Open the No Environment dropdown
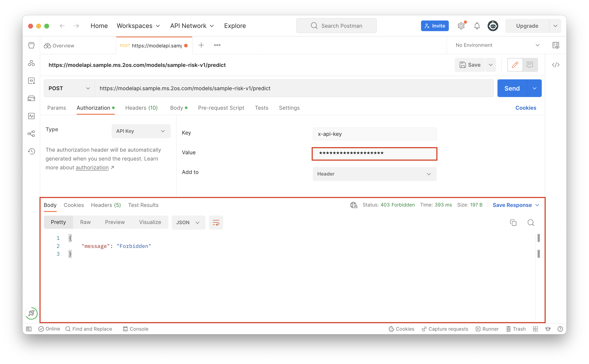The image size is (589, 364). pyautogui.click(x=496, y=45)
